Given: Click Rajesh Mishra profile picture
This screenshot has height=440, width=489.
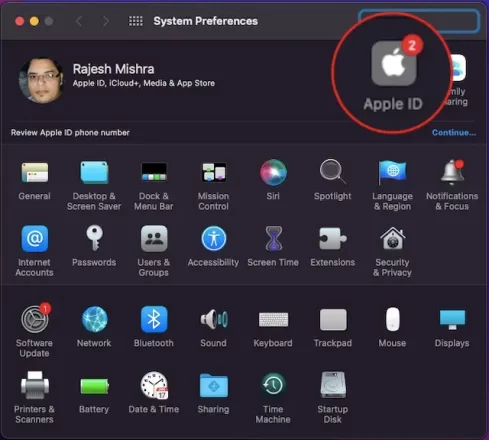Looking at the screenshot, I should click(x=41, y=80).
